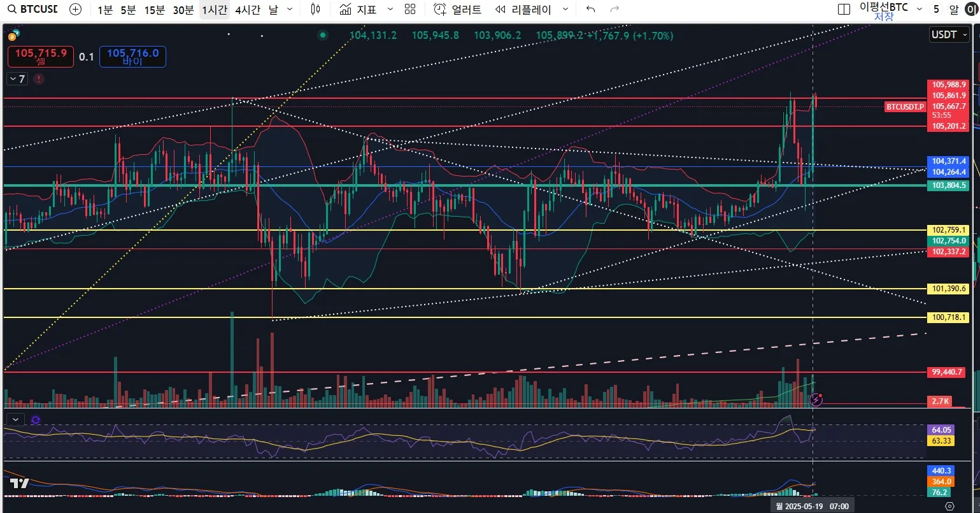Screen dimensions: 980x513
Task: Open chart settings gear at the time axis
Action: click(x=949, y=506)
